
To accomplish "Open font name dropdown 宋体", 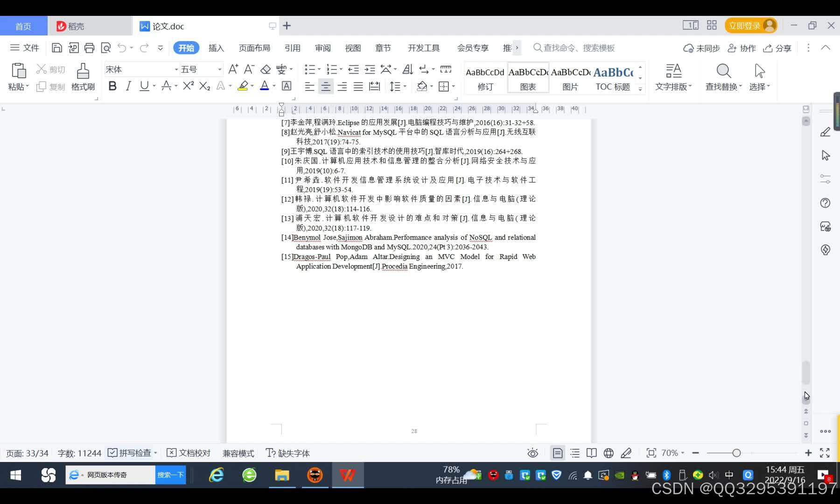I will (176, 70).
